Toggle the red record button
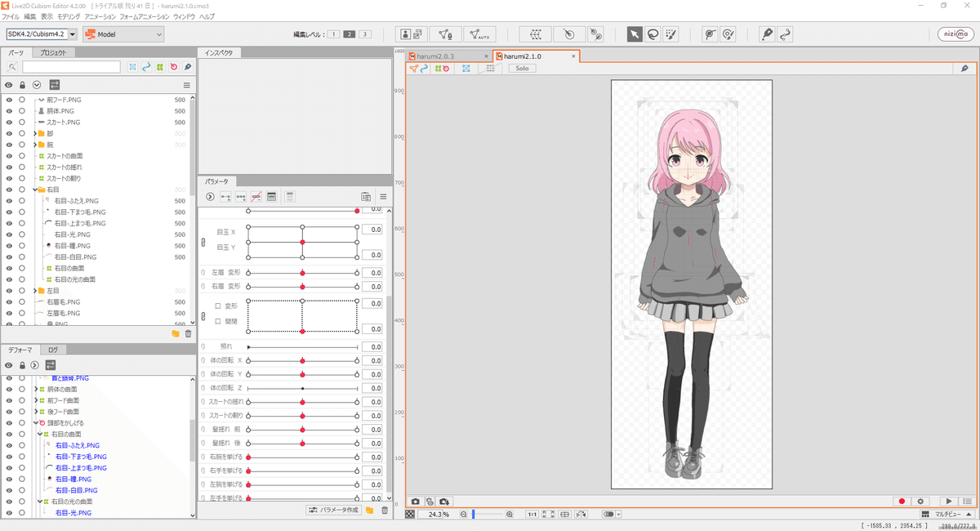Screen dimensions: 980x531 point(902,501)
